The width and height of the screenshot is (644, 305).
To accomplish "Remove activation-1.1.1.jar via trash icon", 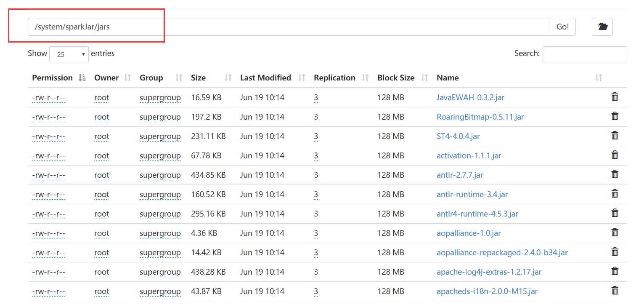I will click(615, 155).
